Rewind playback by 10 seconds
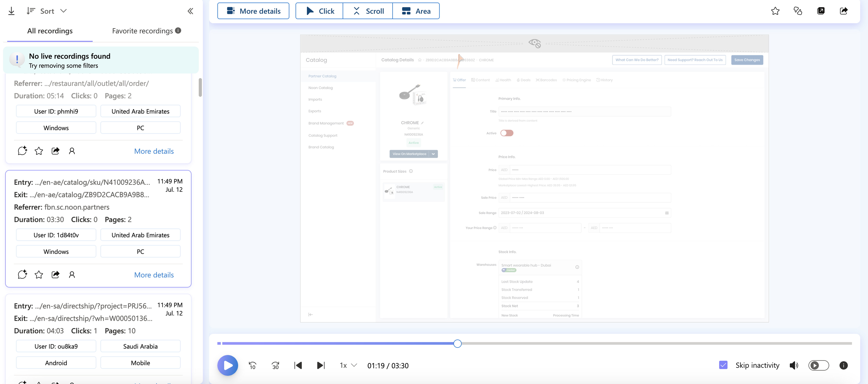 (252, 366)
